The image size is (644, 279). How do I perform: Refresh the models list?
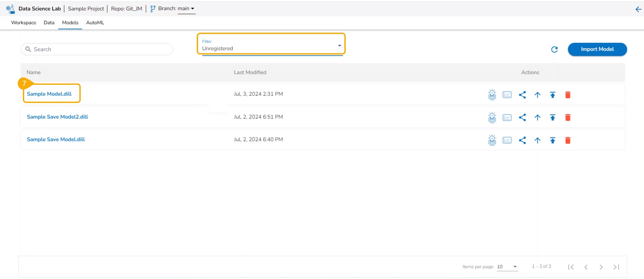pyautogui.click(x=554, y=49)
